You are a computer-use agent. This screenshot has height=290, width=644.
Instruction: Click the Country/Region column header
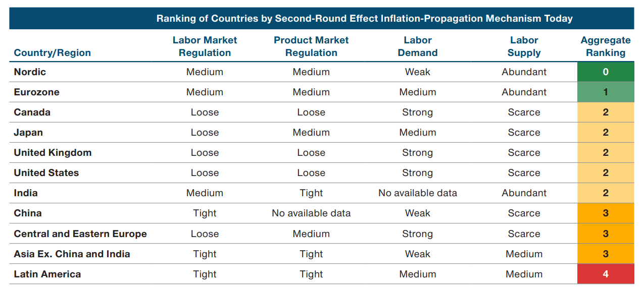pos(53,53)
